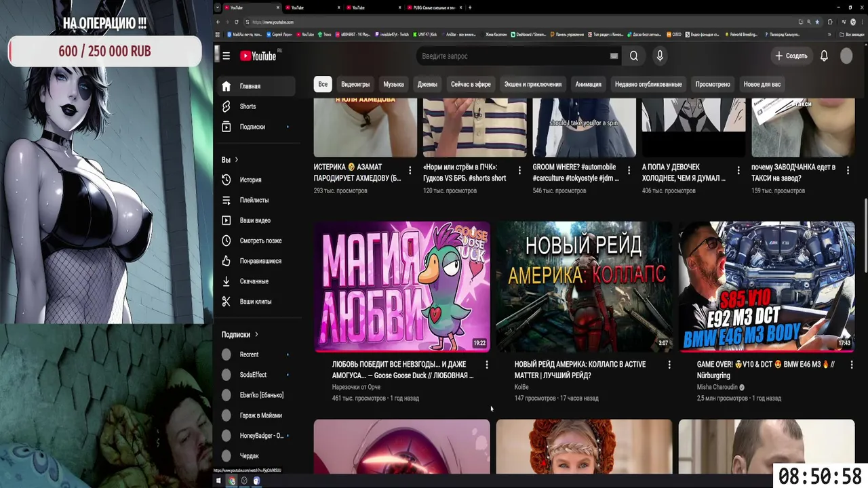Select the Джемы filter chip
868x488 pixels.
427,85
